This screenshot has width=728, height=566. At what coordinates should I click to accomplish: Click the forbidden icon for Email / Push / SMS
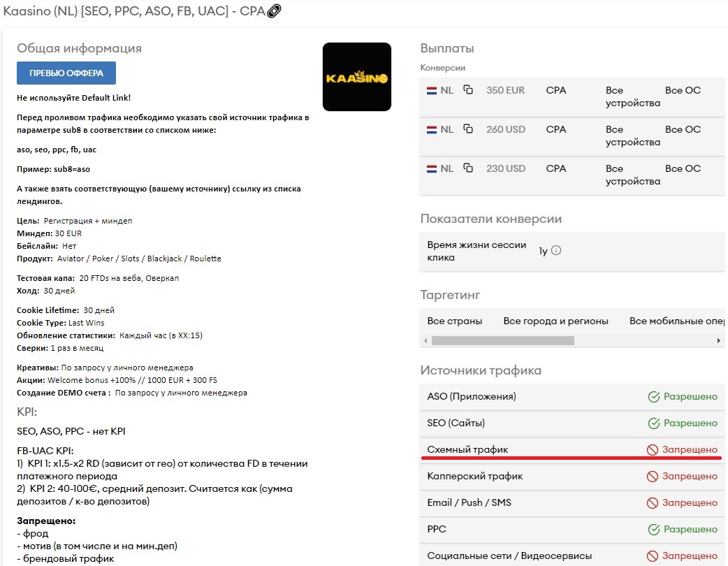coord(653,502)
